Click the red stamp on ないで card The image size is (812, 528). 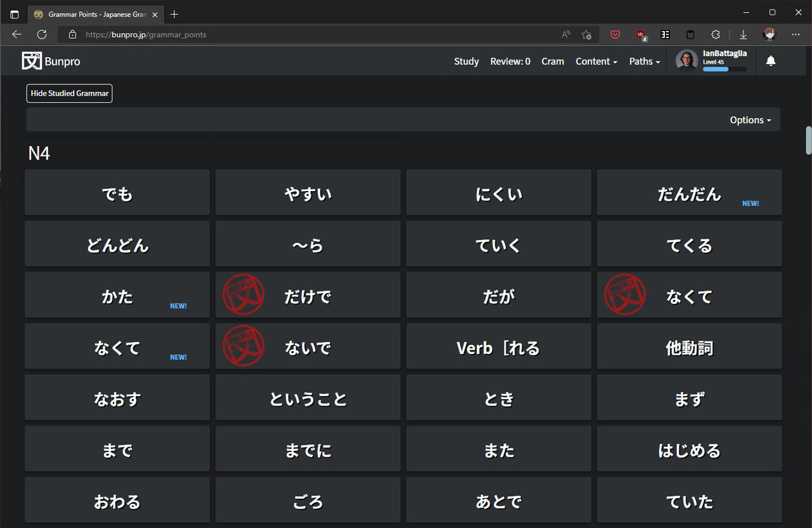pos(244,346)
